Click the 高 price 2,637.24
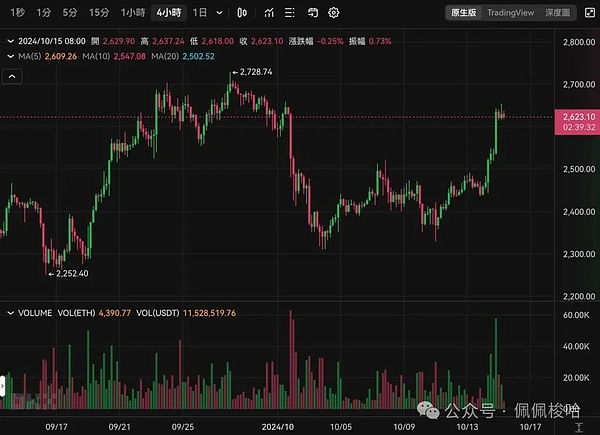The height and width of the screenshot is (435, 600). (x=168, y=41)
